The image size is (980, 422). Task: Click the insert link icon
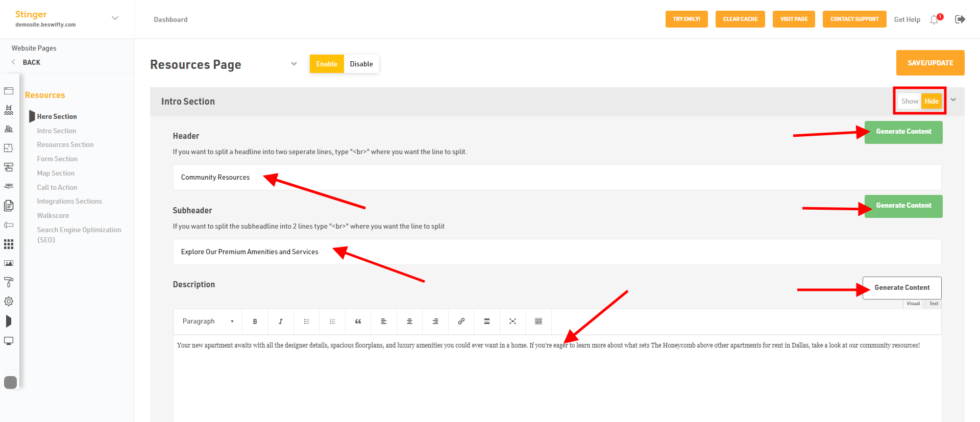(461, 321)
